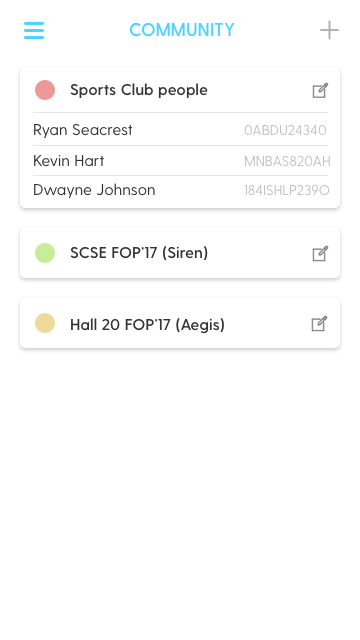Screen dimensions: 360x640
Task: Tap the plus icon to add community
Action: tap(329, 30)
